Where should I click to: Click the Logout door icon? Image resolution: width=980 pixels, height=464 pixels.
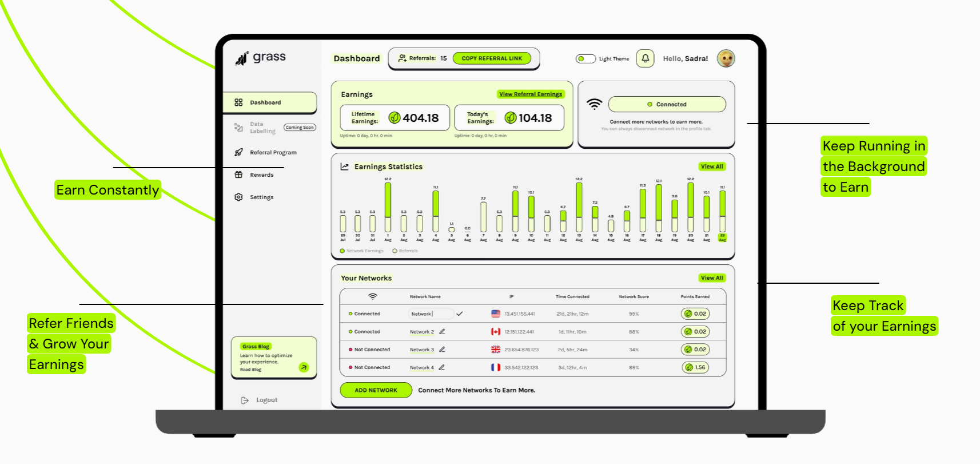click(245, 400)
